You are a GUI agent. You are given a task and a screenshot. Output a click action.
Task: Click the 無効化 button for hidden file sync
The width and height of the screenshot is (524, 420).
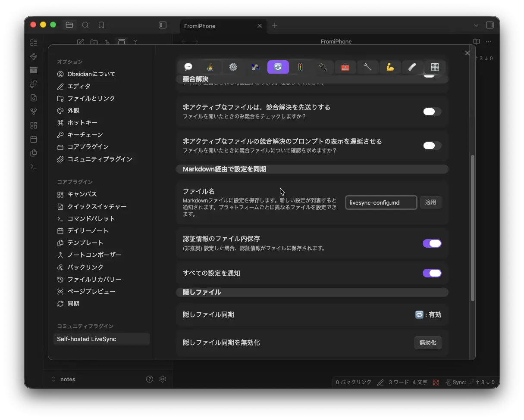(x=428, y=343)
